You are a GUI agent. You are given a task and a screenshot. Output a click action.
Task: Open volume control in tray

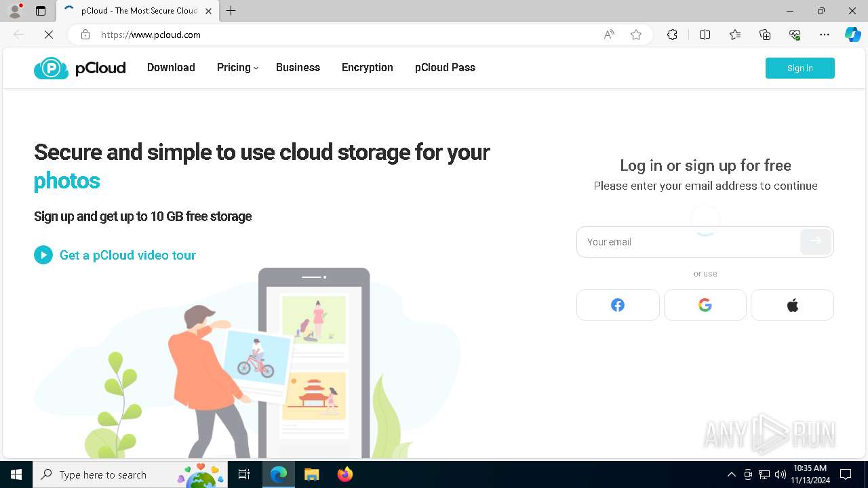[x=781, y=474]
